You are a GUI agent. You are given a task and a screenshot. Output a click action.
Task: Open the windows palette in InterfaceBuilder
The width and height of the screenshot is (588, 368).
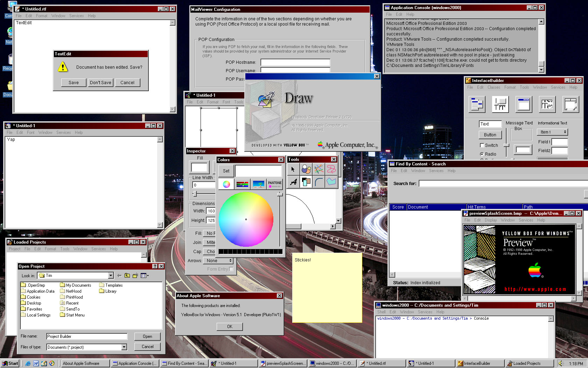point(524,104)
